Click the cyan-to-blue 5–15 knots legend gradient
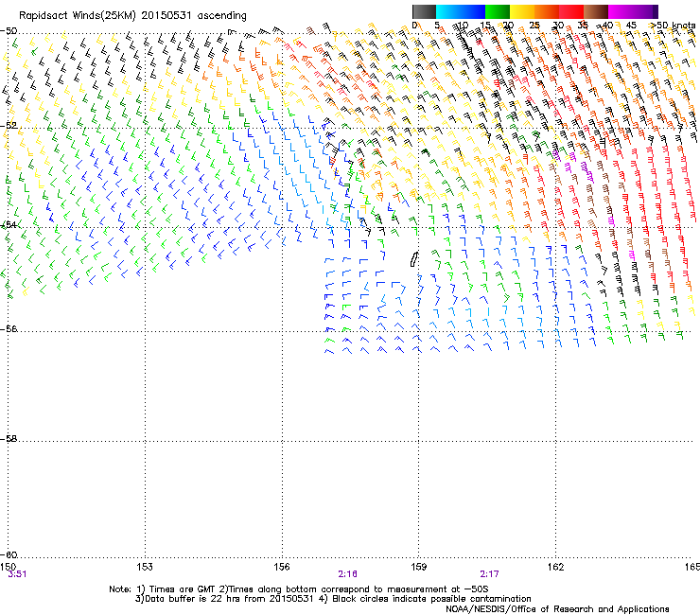 click(461, 11)
